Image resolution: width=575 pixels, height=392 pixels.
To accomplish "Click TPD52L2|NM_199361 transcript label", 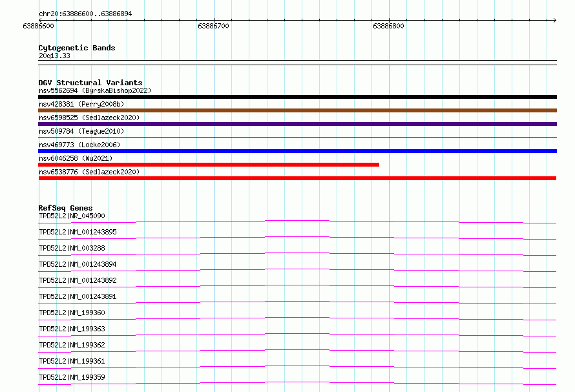I will pos(72,361).
